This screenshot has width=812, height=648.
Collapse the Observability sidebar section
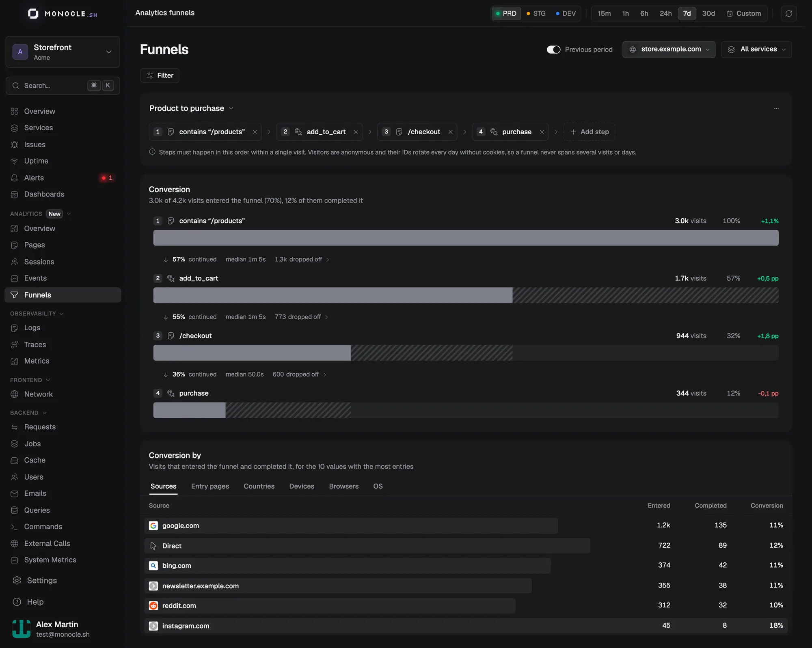click(x=62, y=314)
